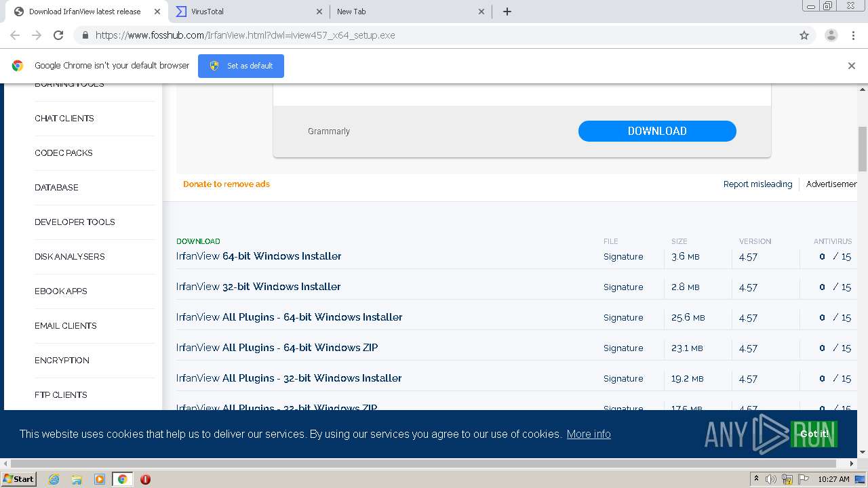This screenshot has height=488, width=868.
Task: Open the ENCRYPTION category
Action: (62, 360)
